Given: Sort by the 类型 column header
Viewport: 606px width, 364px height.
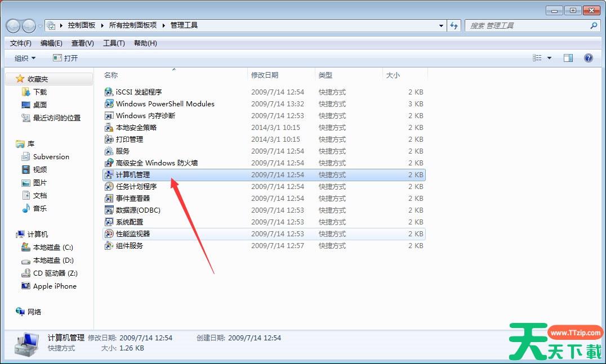Looking at the screenshot, I should pos(349,75).
